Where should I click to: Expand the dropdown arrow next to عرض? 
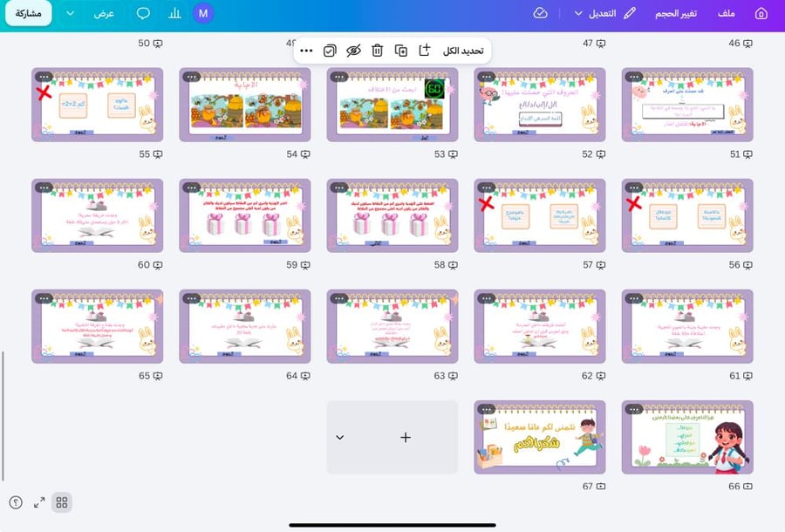[70, 13]
